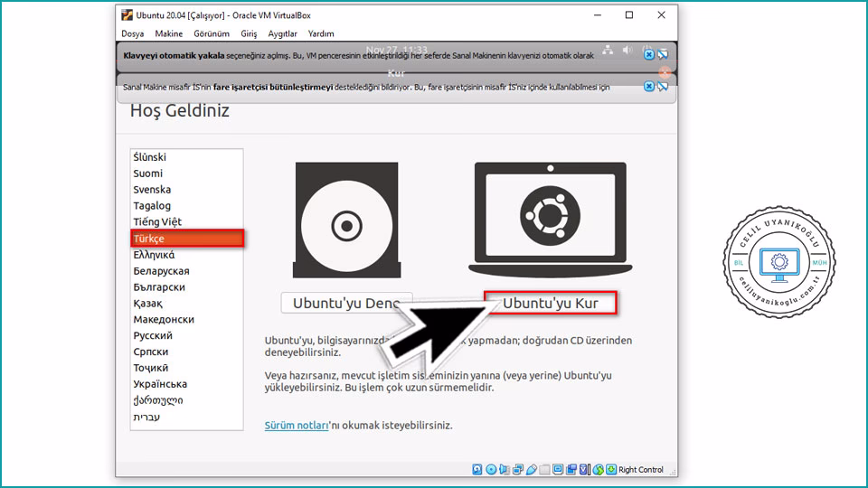Click the CPU virtualization status icon
Image resolution: width=868 pixels, height=488 pixels.
(585, 469)
